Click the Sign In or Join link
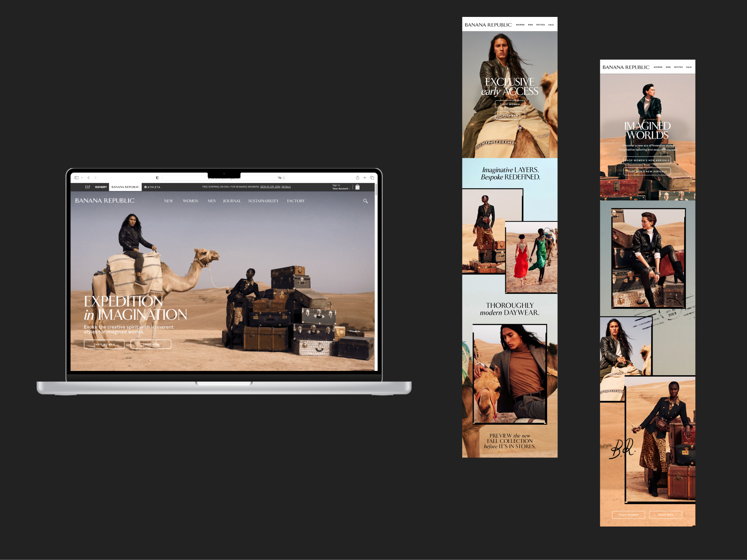The image size is (747, 560). [270, 187]
